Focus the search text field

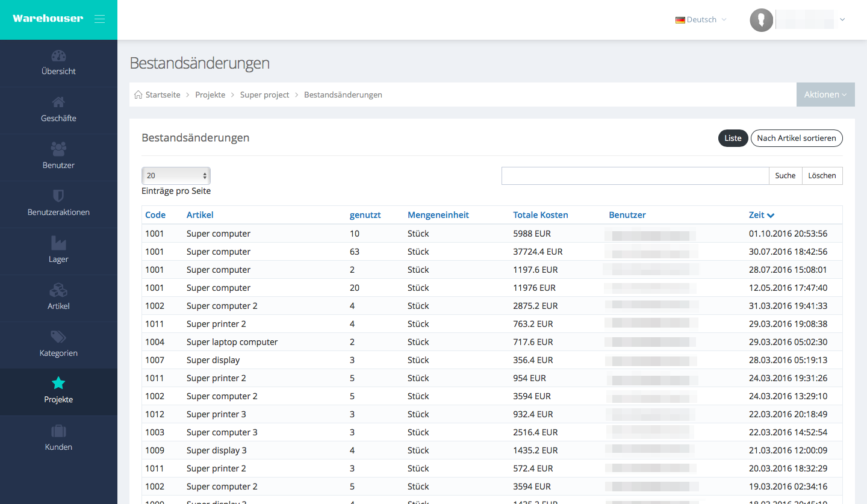(635, 176)
